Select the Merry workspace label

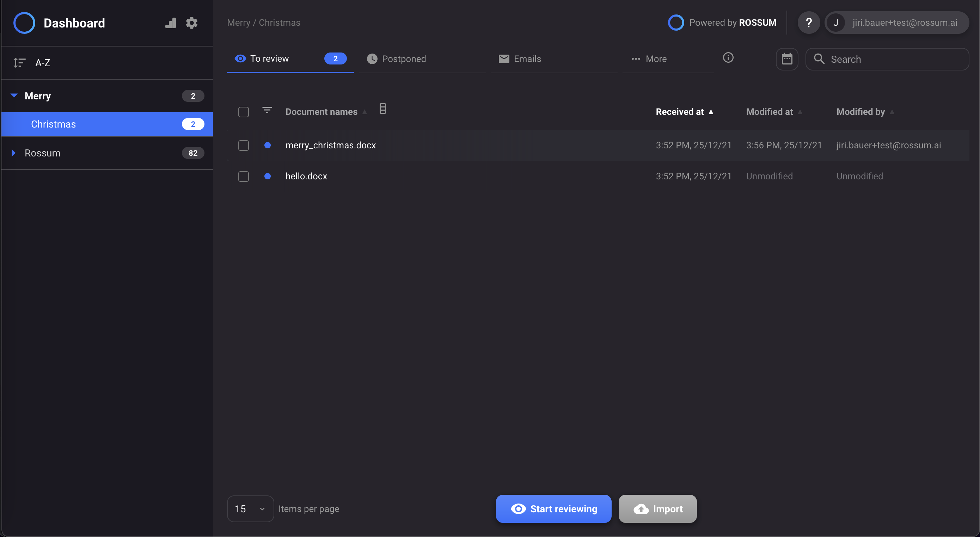click(38, 96)
